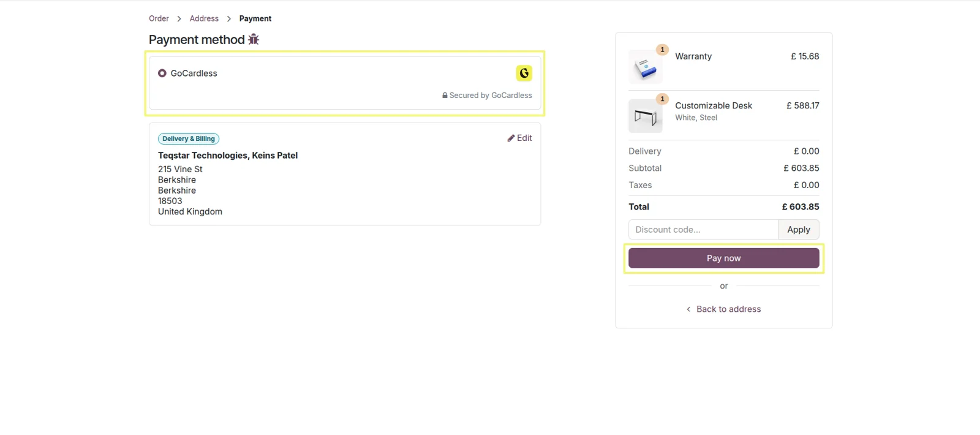980x435 pixels.
Task: Click the Customizable Desk product thumbnail
Action: [645, 116]
